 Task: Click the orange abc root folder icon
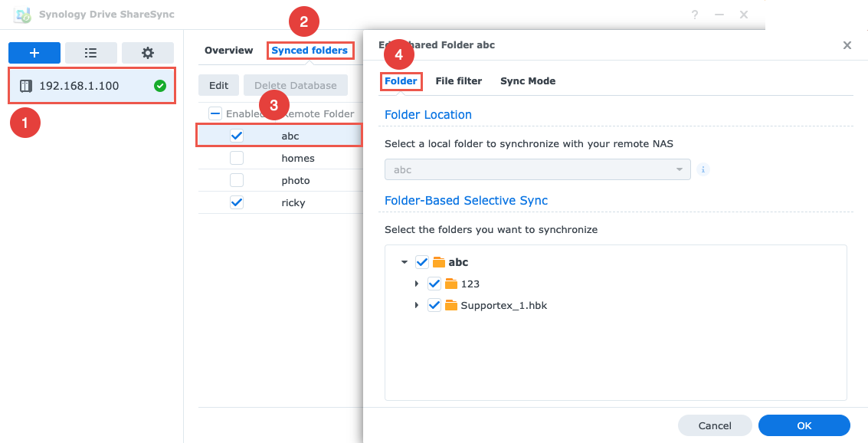[x=439, y=262]
